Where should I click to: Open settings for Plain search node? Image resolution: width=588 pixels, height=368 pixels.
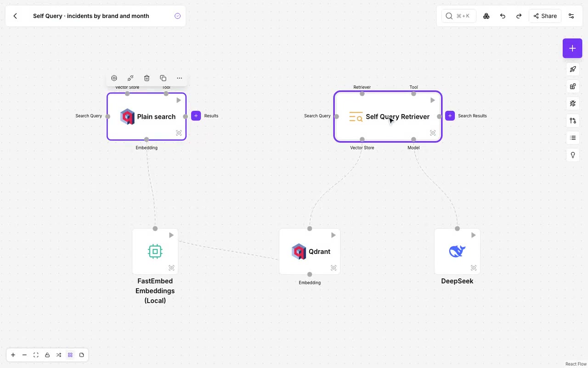point(114,78)
